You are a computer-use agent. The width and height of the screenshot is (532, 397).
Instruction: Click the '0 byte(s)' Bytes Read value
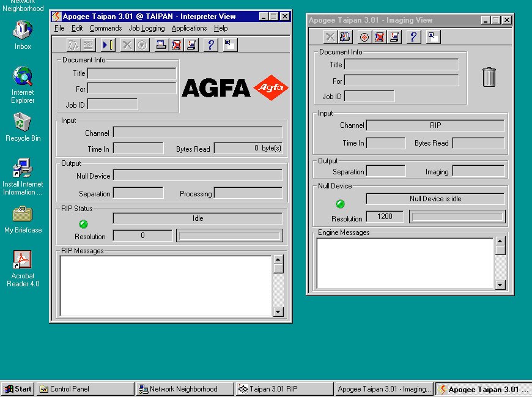[268, 148]
